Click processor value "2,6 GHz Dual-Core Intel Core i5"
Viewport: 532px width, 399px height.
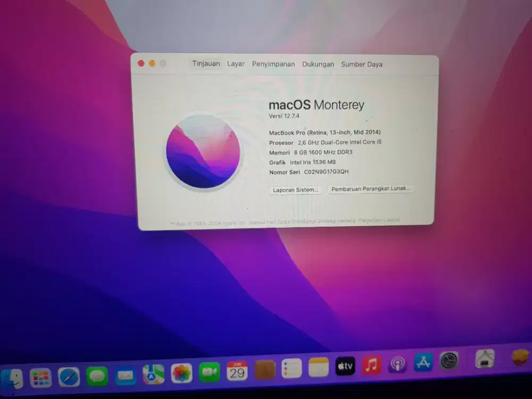339,142
